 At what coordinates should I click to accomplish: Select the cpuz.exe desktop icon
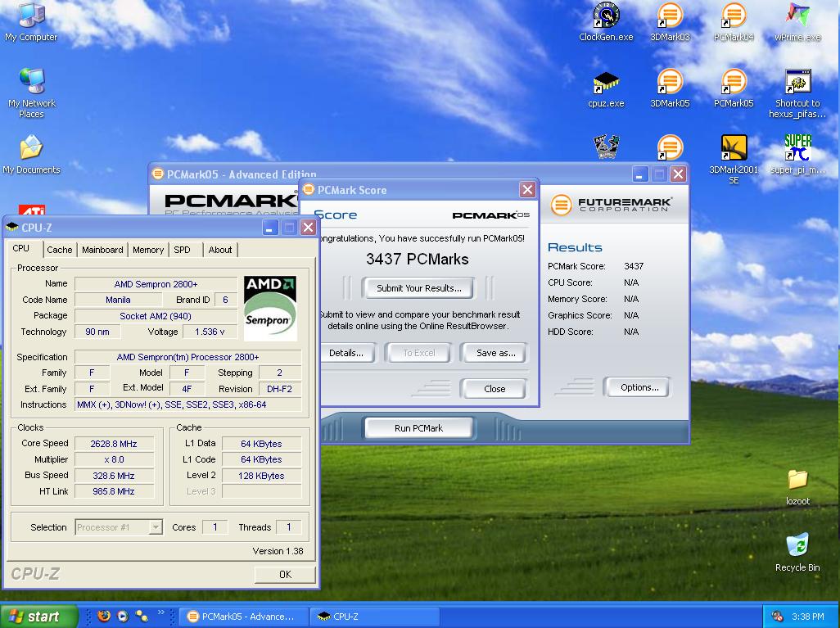point(606,88)
